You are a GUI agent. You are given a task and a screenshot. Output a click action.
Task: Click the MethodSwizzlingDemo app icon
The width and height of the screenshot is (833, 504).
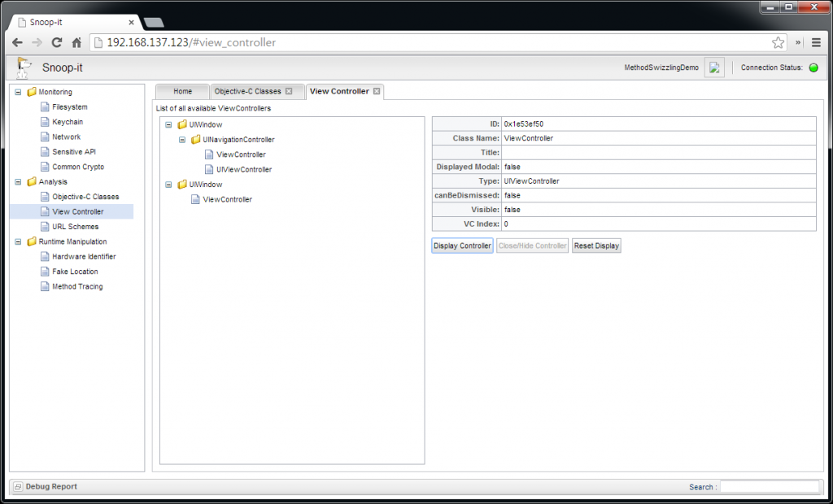point(714,68)
